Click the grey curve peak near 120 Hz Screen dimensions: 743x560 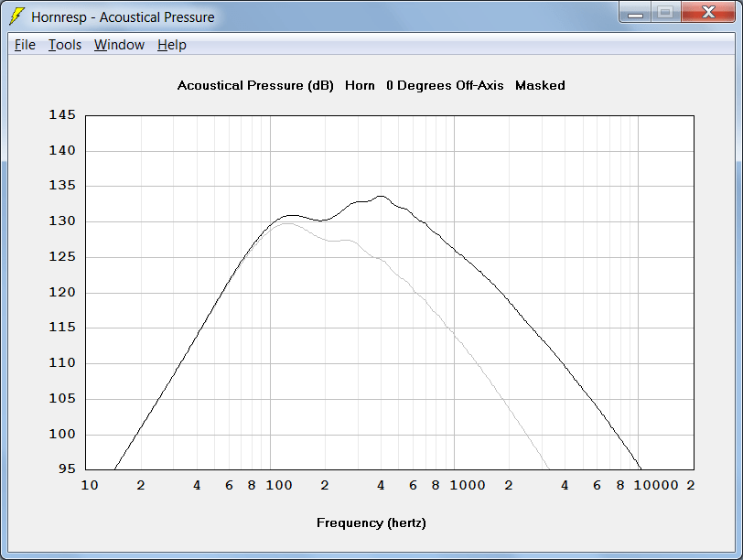[287, 223]
